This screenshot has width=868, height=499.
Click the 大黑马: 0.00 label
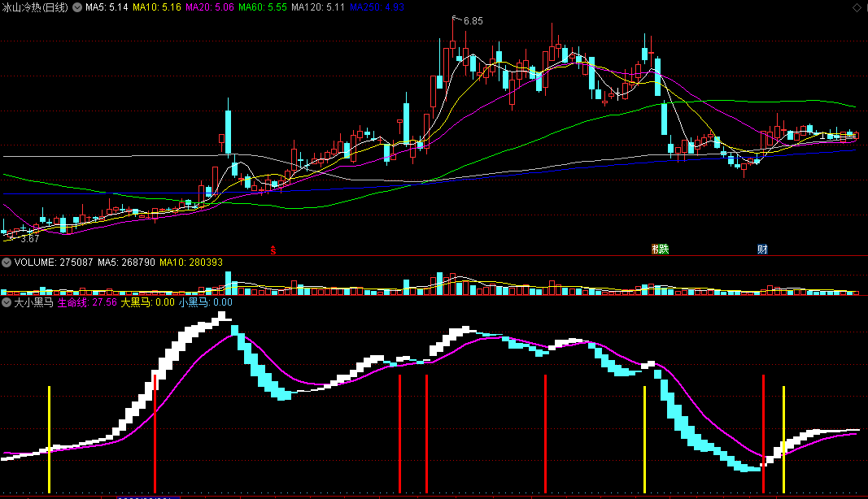coord(147,302)
